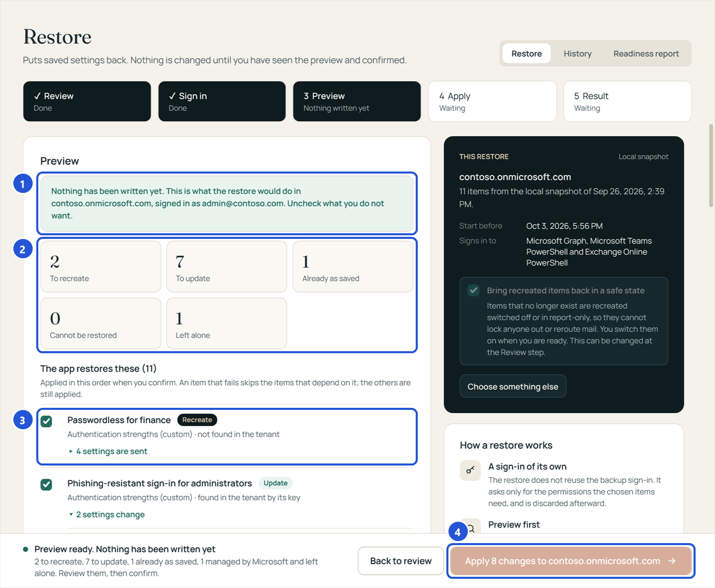Screen dimensions: 715x588
Task: Uncheck the Passwordless for finance checkbox
Action: click(x=46, y=421)
